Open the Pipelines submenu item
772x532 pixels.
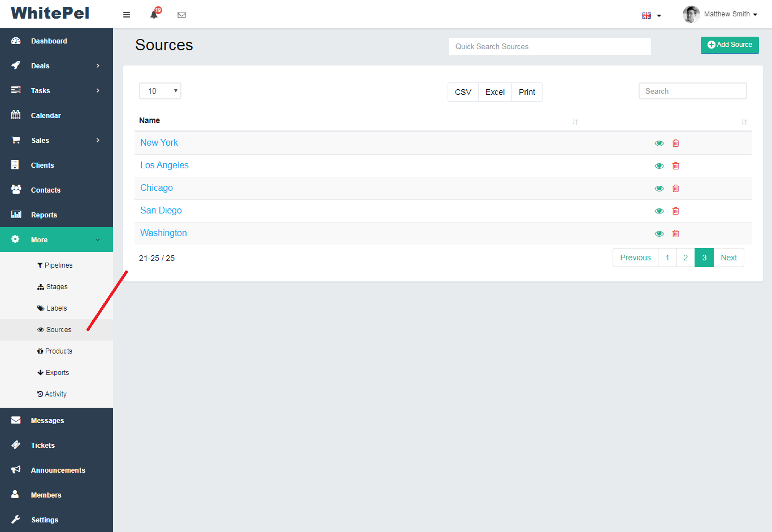coord(57,265)
